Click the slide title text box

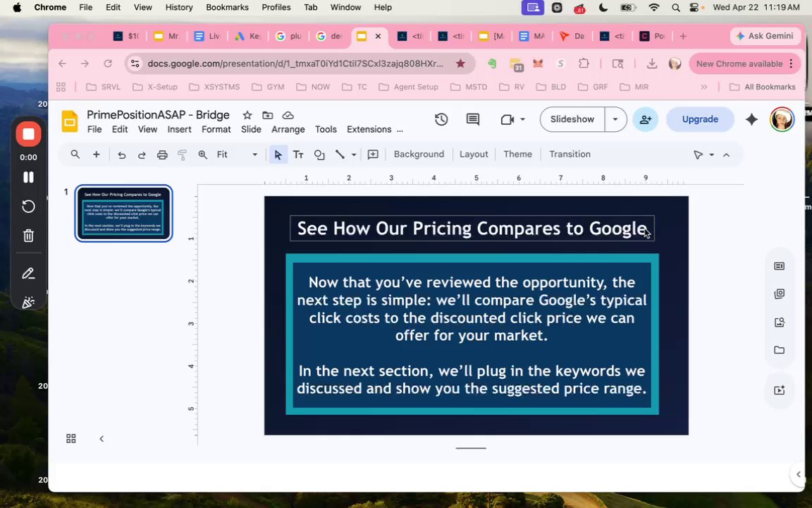pyautogui.click(x=472, y=228)
